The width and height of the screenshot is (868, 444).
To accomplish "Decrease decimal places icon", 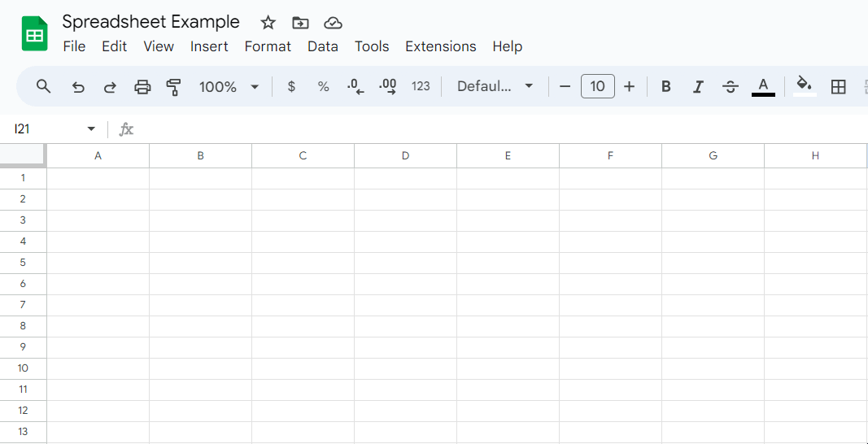I will (x=355, y=87).
